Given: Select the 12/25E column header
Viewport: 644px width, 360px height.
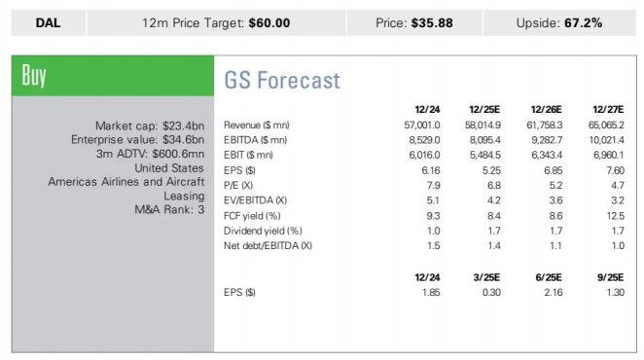Looking at the screenshot, I should (484, 110).
